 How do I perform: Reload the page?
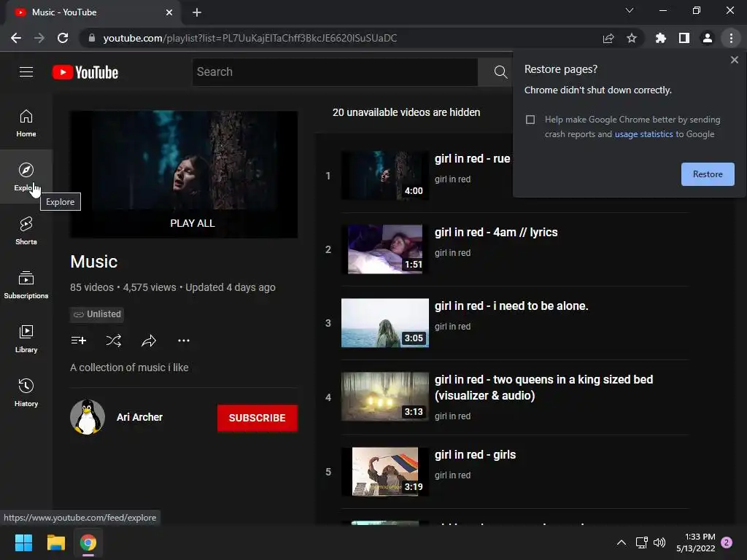tap(63, 38)
